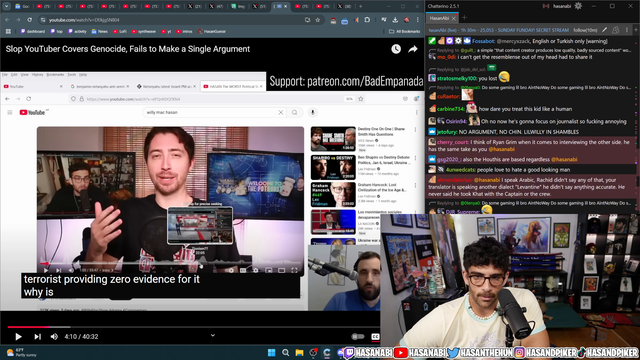Add a new split in Chatterino

636,30
